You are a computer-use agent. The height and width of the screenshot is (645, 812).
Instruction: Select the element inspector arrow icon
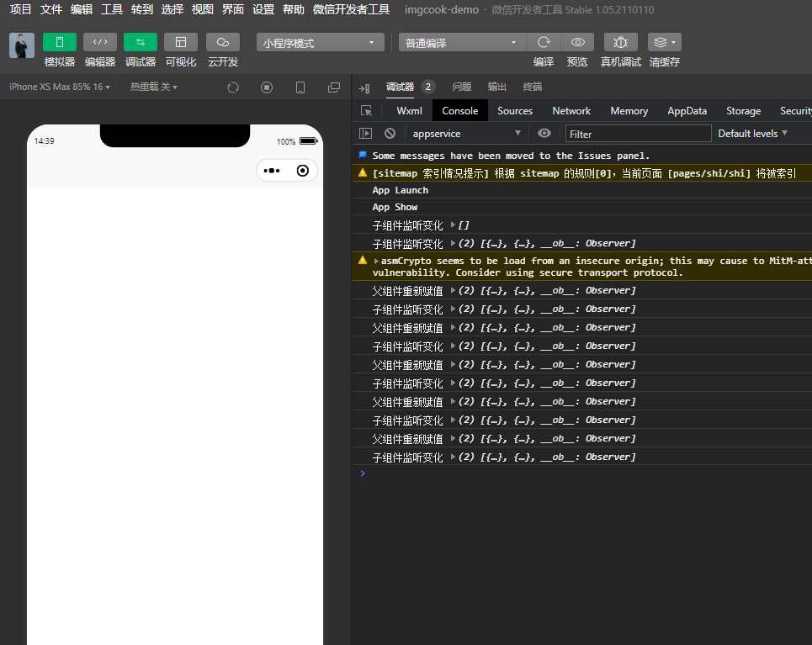[366, 111]
